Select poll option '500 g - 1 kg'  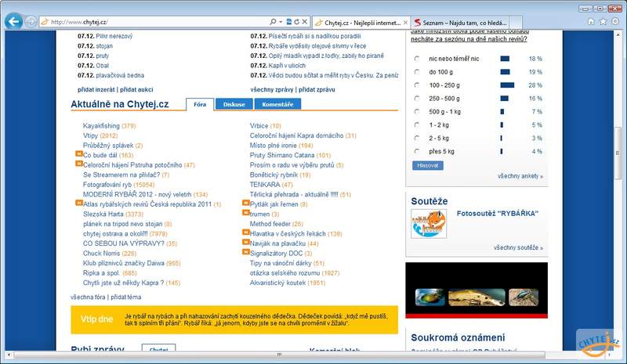417,111
